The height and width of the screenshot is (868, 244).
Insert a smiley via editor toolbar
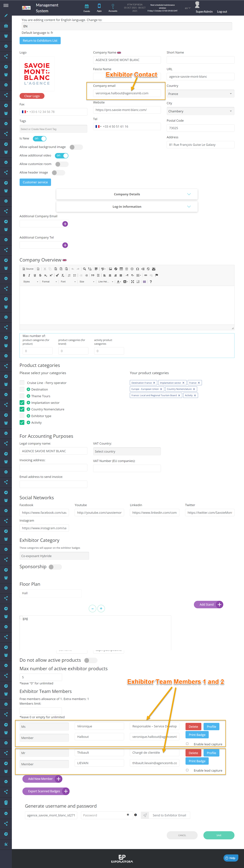(132, 269)
